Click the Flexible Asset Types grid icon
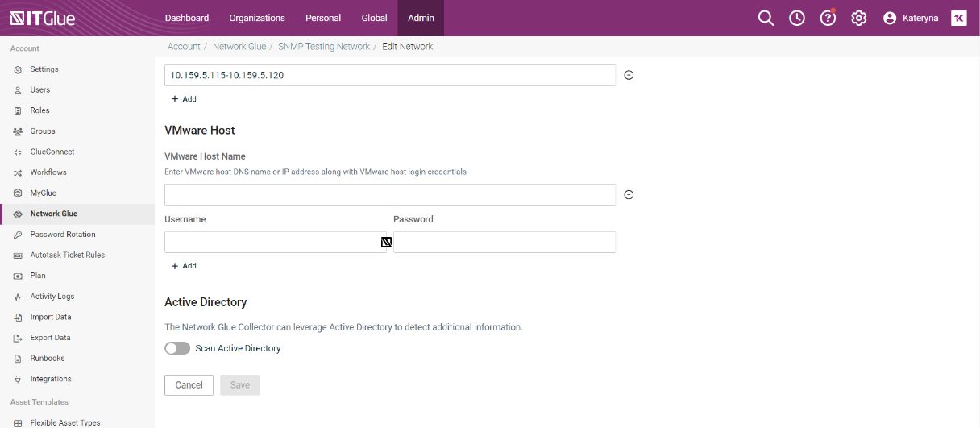 (18, 422)
